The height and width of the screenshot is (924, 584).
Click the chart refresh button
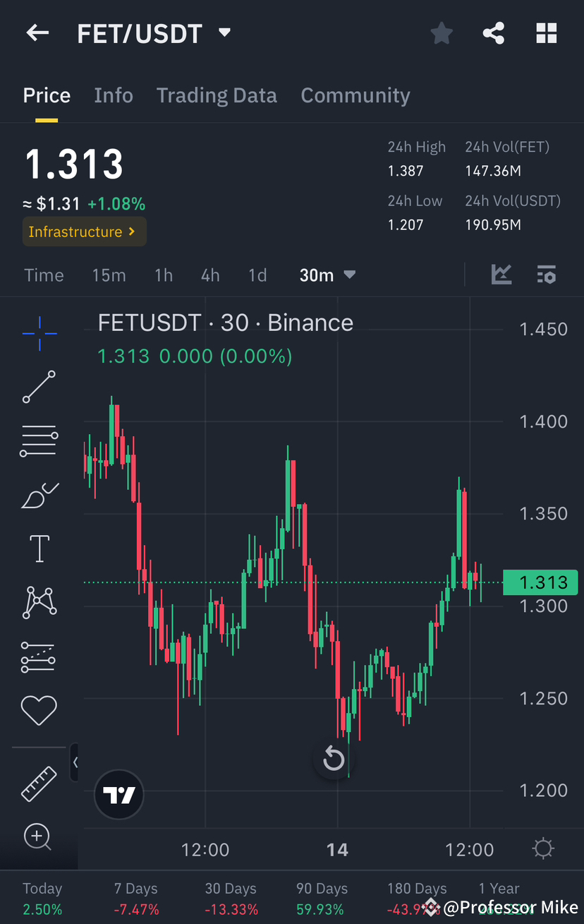pos(333,758)
